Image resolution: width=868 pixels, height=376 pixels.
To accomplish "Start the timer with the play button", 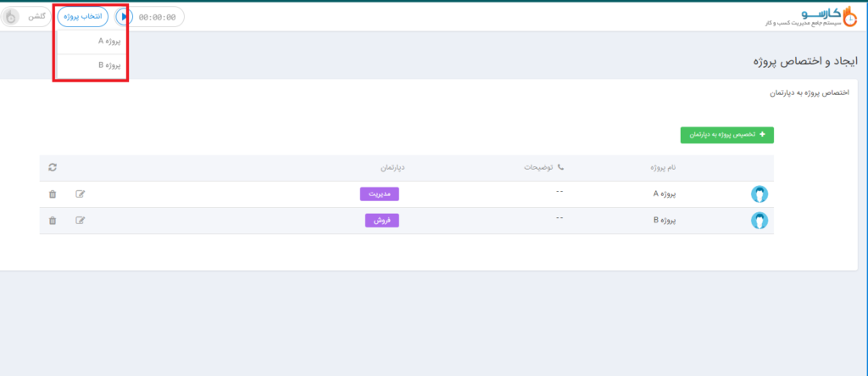I will point(124,16).
